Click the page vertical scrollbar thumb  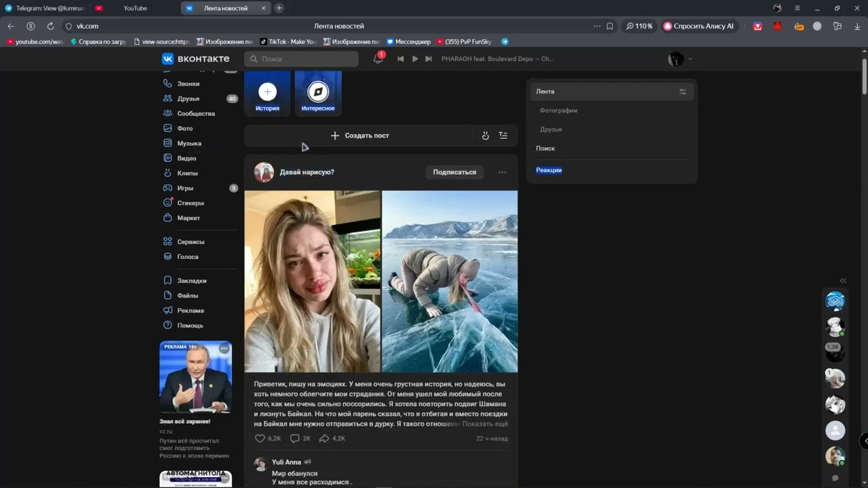[864, 76]
